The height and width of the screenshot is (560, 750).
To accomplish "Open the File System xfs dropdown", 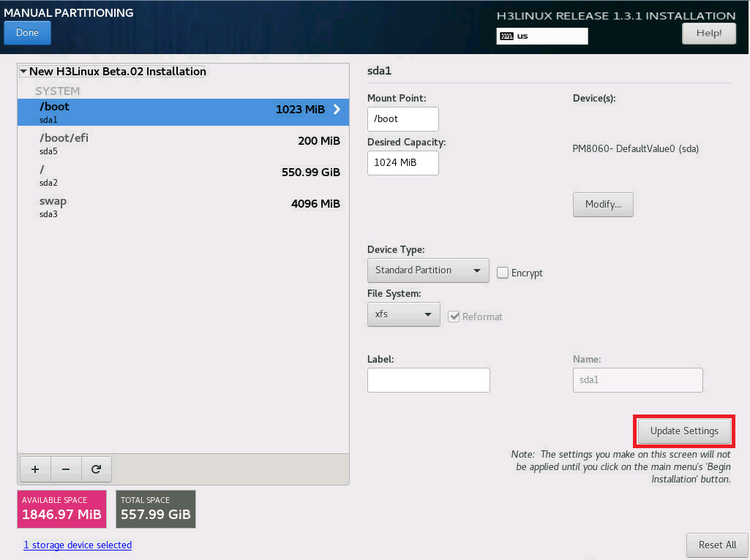I will (404, 314).
